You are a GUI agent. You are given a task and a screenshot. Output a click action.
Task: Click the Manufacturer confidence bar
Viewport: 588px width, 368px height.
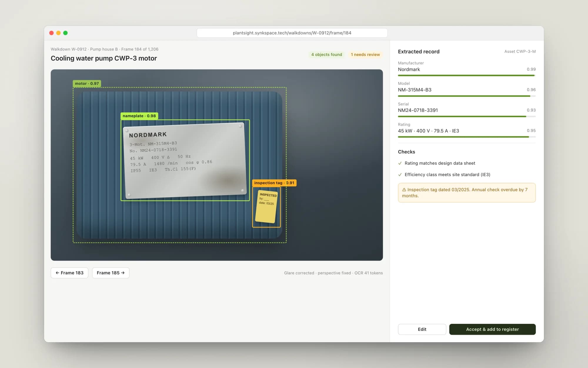click(467, 76)
